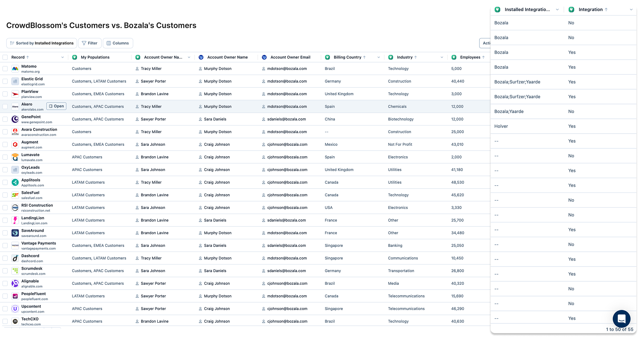Click the Account Owner Email column header
Viewport: 644px width, 342px height.
pyautogui.click(x=290, y=57)
